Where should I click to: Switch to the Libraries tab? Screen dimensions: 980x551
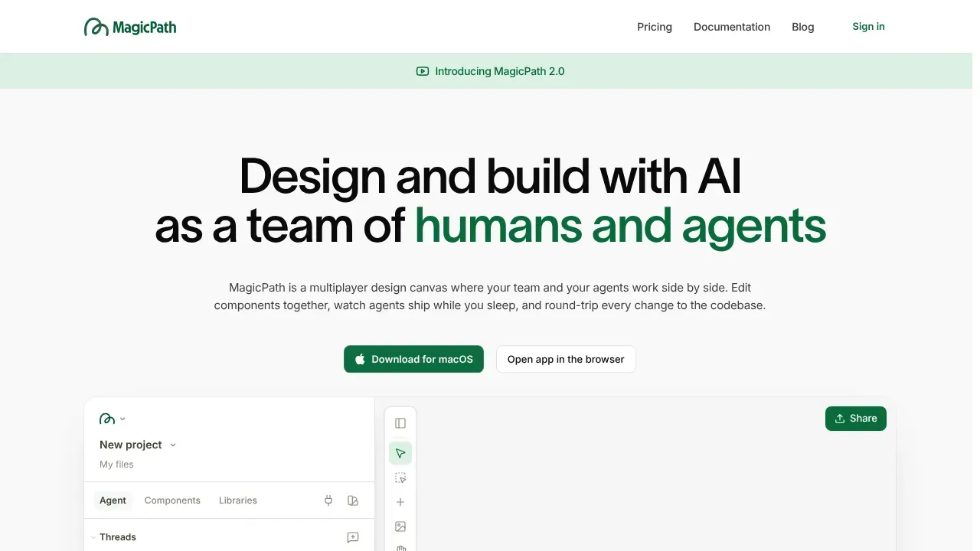(238, 500)
